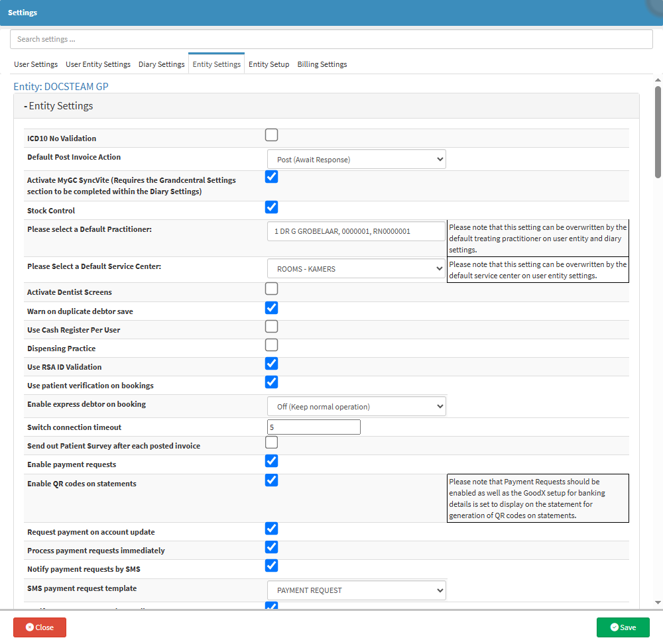Image resolution: width=663 pixels, height=644 pixels.
Task: Open the Billing Settings tab
Action: (322, 64)
